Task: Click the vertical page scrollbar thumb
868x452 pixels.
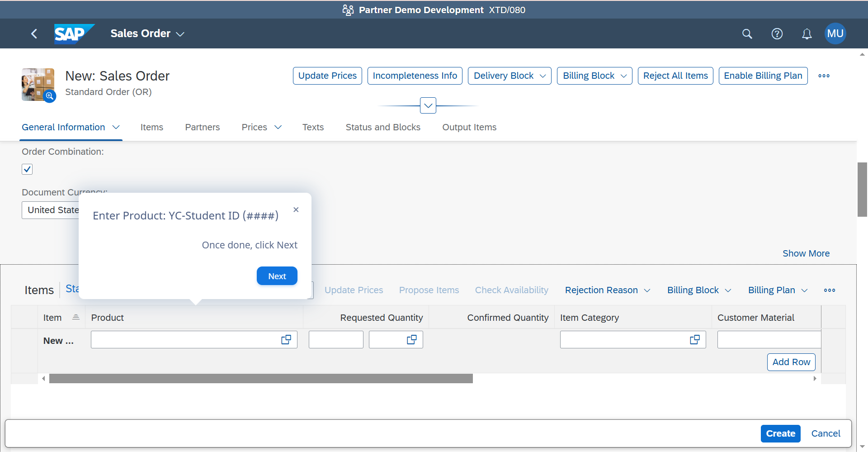Action: coord(862,190)
